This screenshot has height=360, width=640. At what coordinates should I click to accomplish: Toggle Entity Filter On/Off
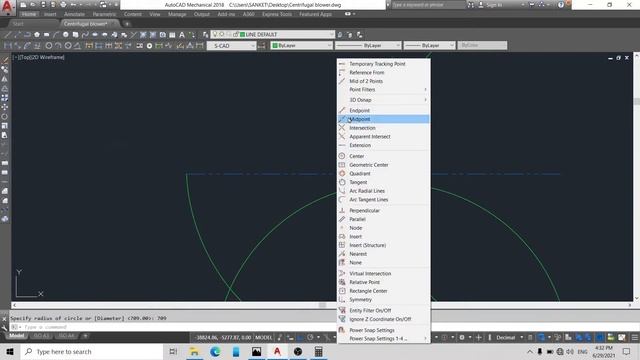383,311
